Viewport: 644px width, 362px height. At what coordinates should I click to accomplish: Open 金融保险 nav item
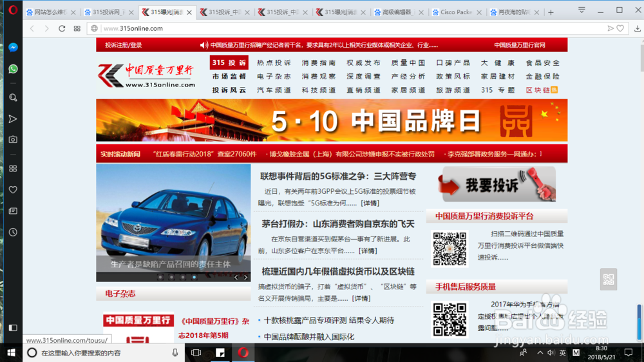542,77
